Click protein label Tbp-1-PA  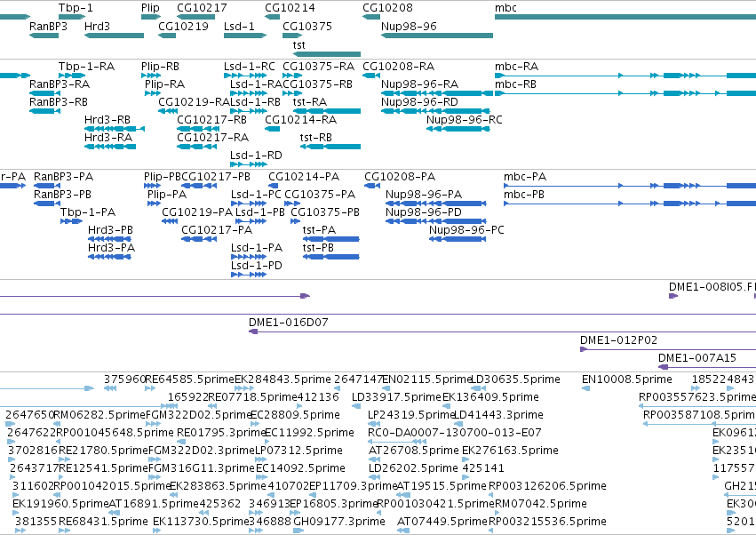point(88,212)
